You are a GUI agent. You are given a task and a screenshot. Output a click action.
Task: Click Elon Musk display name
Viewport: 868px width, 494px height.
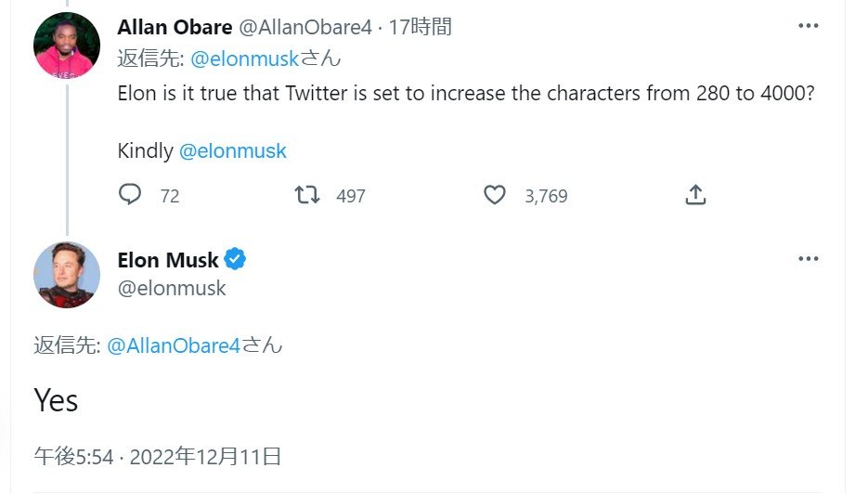point(168,260)
